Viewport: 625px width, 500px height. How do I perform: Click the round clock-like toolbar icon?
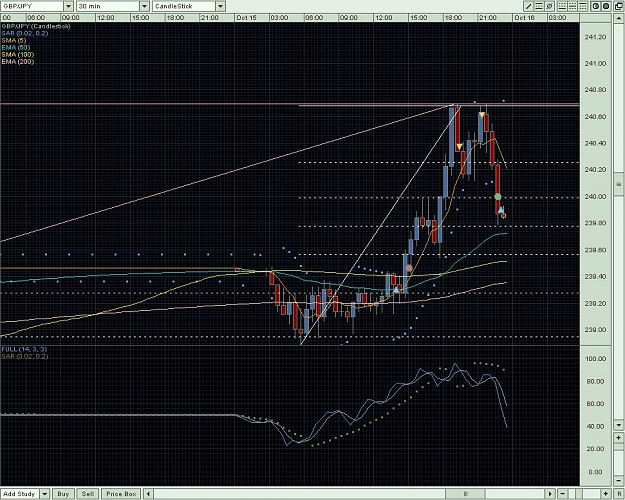(x=596, y=6)
